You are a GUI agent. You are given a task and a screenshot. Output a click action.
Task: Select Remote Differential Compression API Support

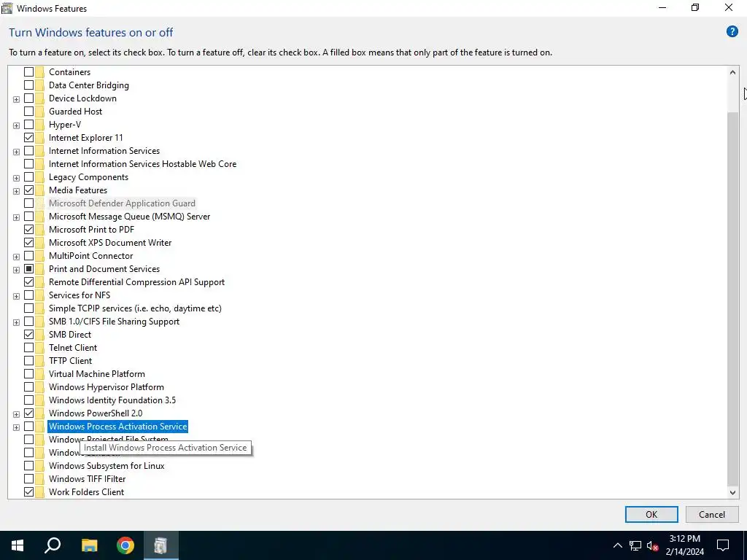coord(136,282)
